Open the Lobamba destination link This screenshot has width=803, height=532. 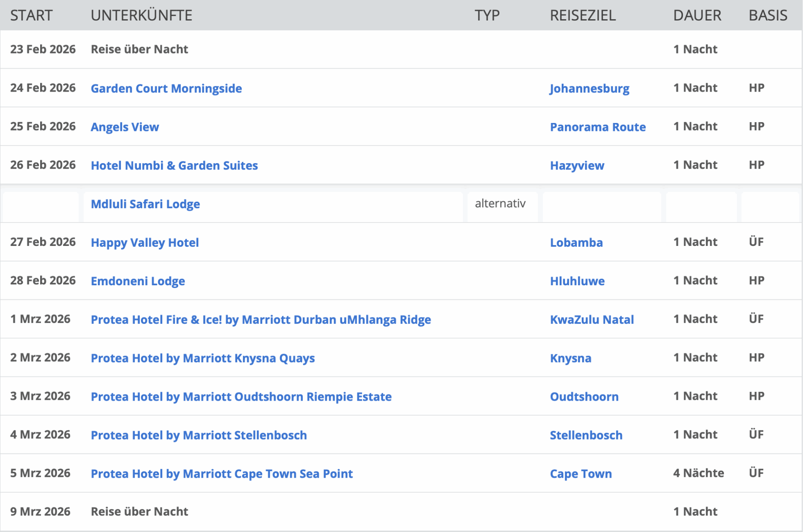tap(576, 243)
